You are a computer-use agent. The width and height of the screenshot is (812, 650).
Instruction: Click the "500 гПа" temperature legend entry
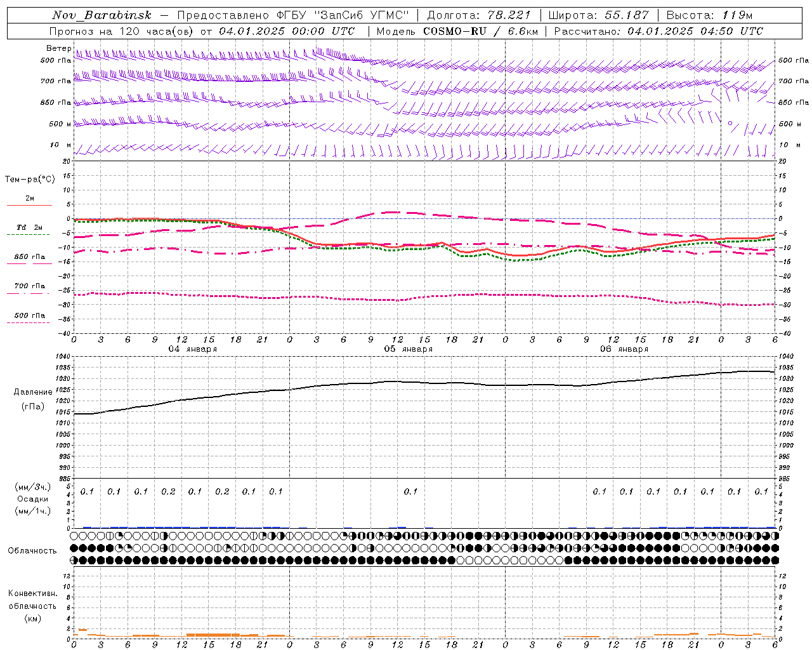click(x=29, y=315)
